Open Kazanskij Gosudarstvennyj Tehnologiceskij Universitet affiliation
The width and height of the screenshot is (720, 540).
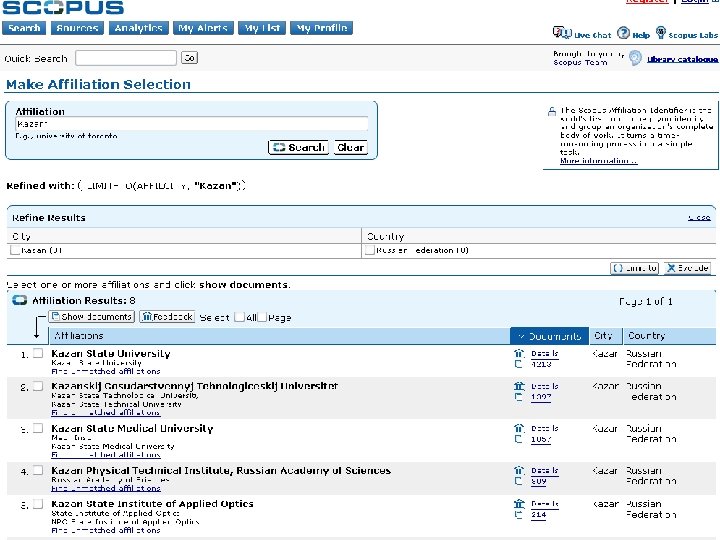(194, 386)
